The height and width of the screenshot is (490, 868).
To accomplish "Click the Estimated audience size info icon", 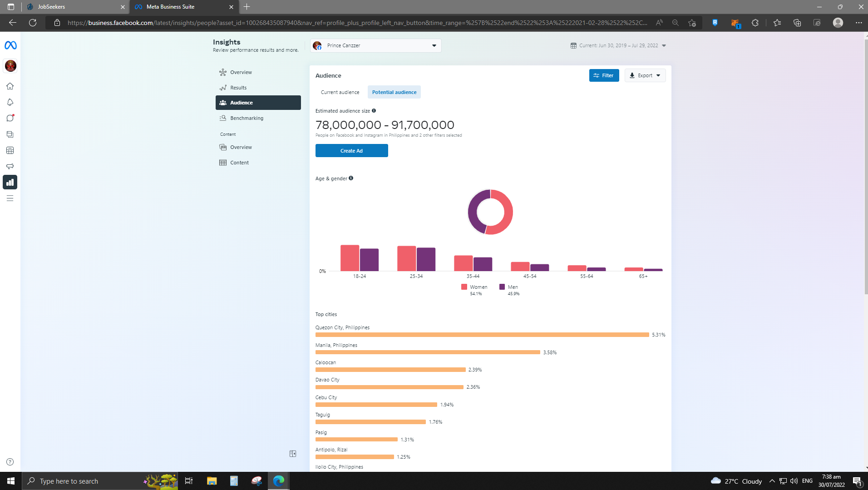I will (x=374, y=111).
